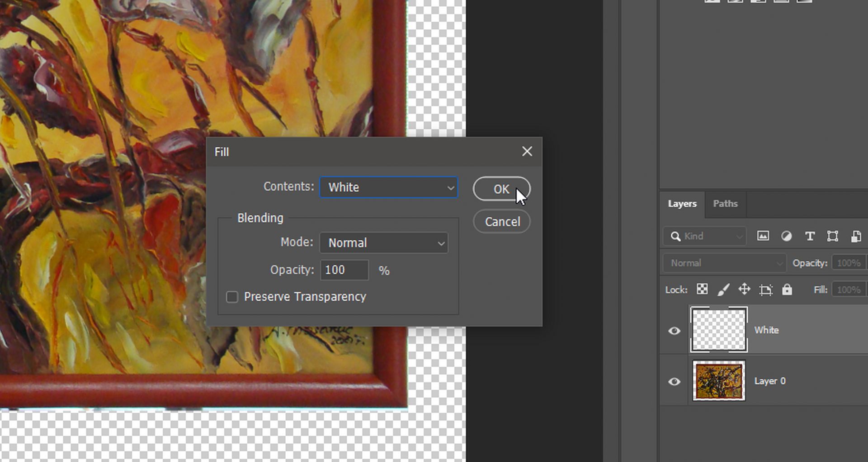Image resolution: width=868 pixels, height=462 pixels.
Task: Select the White layer thumbnail
Action: point(719,330)
